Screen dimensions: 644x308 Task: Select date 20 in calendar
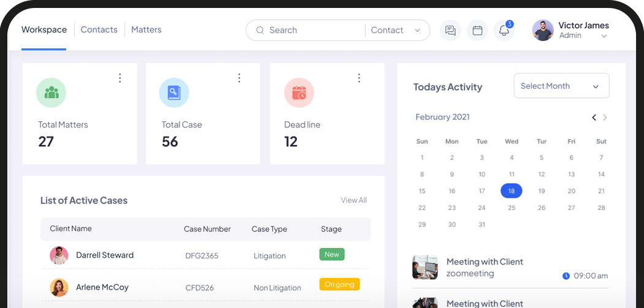(571, 191)
